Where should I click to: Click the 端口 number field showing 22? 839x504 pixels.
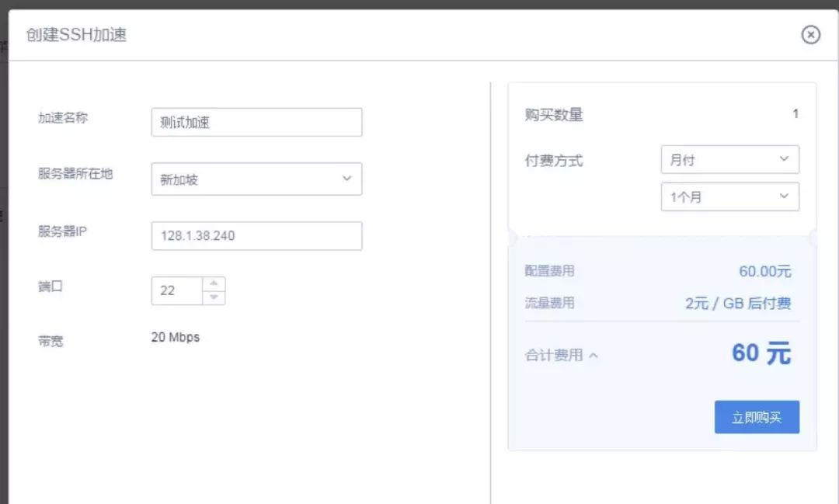177,290
